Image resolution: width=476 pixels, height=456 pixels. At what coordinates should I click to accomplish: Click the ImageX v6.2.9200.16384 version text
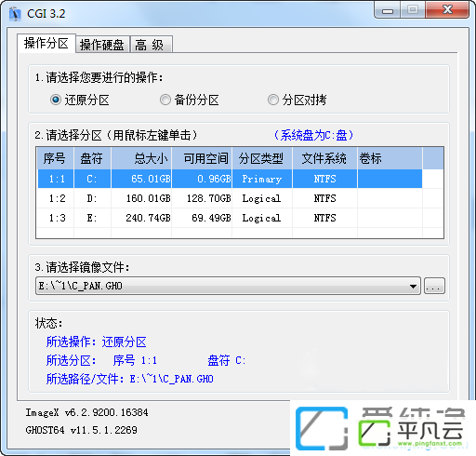pyautogui.click(x=86, y=412)
